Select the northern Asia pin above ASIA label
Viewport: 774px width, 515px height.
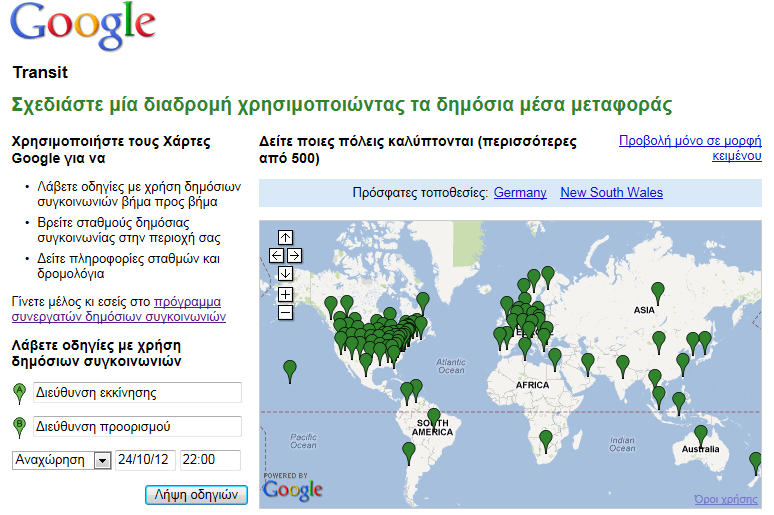tap(658, 292)
